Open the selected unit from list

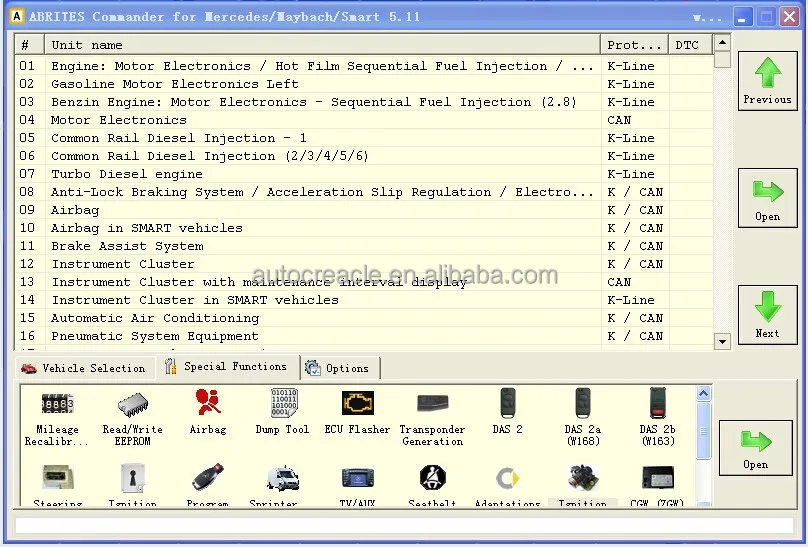[x=767, y=198]
